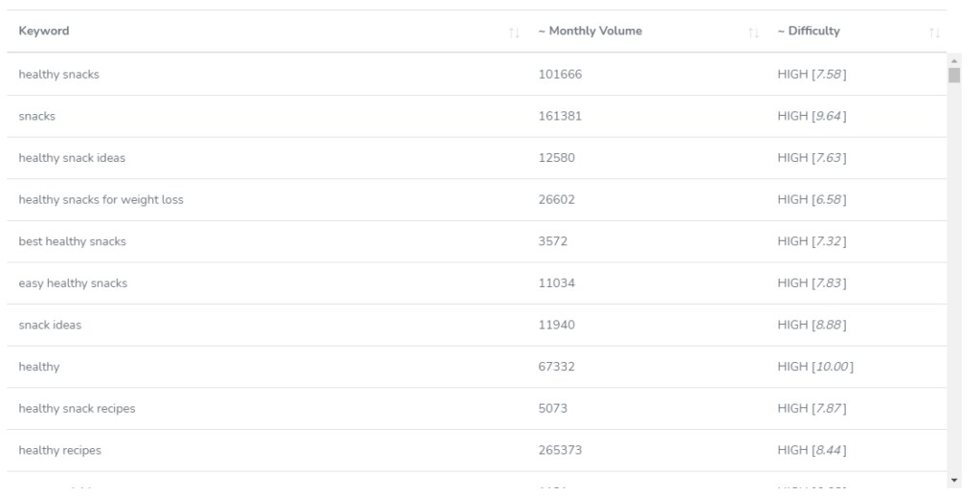980x496 pixels.
Task: Click the ~ Difficulty header label
Action: coord(809,31)
